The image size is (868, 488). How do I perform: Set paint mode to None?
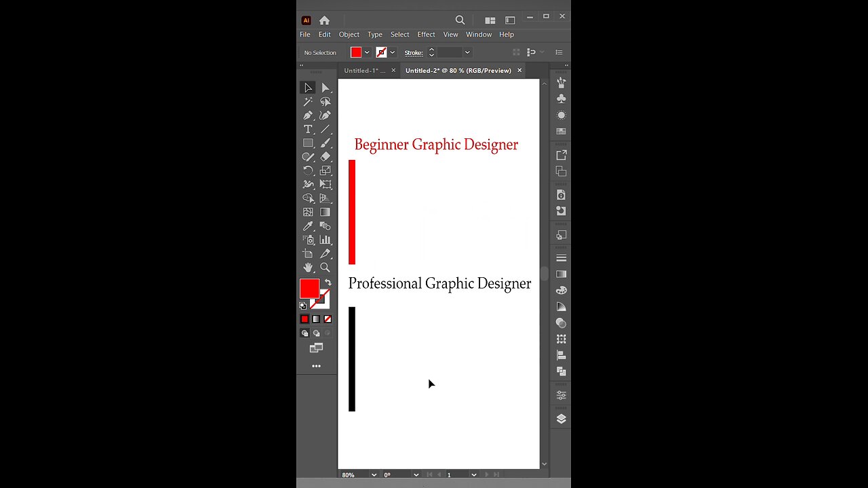328,319
